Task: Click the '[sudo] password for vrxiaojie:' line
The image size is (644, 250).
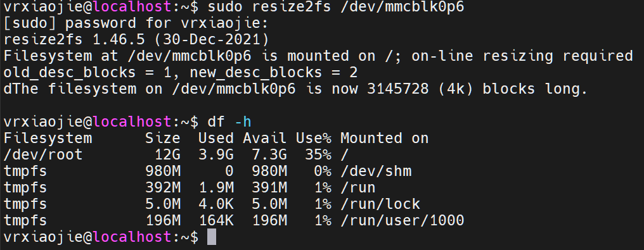Action: [x=136, y=23]
